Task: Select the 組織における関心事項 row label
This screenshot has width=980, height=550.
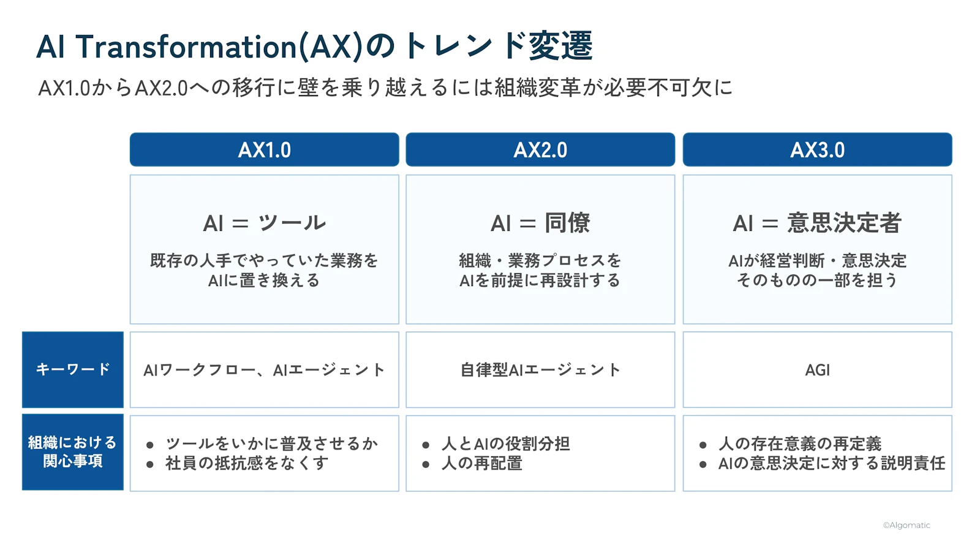Action: pyautogui.click(x=73, y=452)
